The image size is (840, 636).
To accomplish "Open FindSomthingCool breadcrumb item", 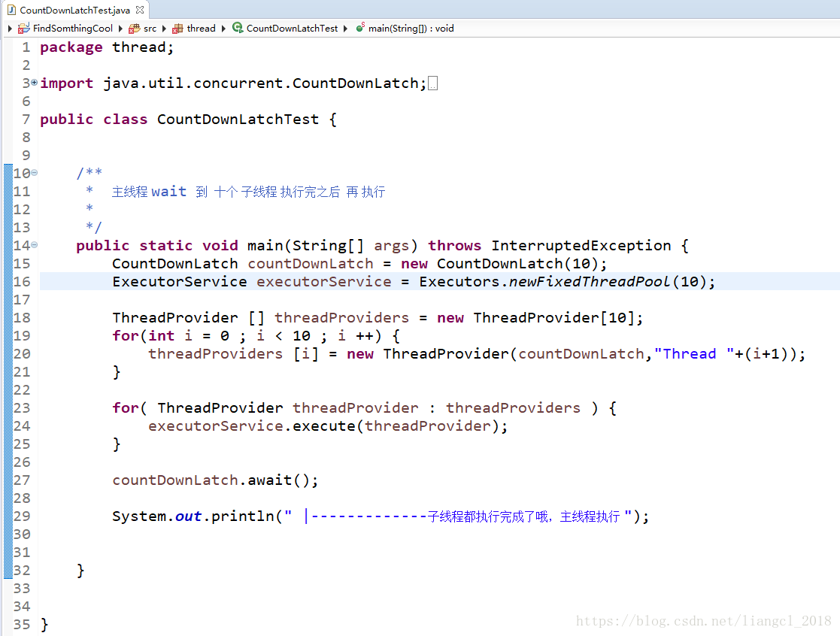I will tap(73, 29).
